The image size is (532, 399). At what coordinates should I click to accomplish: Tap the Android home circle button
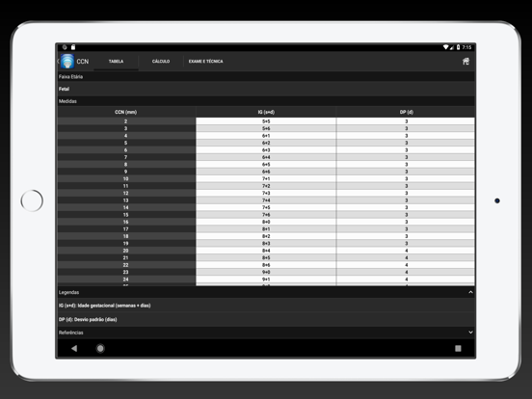(x=100, y=348)
